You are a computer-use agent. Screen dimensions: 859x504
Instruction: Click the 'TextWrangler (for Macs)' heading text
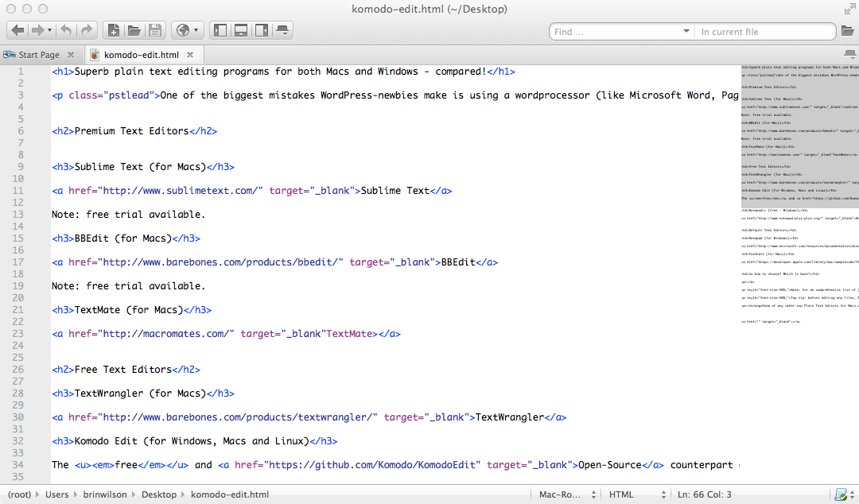[x=140, y=394]
